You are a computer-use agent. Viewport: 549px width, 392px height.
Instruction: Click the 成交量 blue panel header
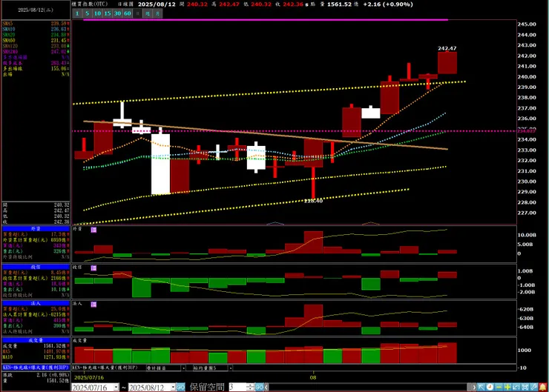pos(36,340)
